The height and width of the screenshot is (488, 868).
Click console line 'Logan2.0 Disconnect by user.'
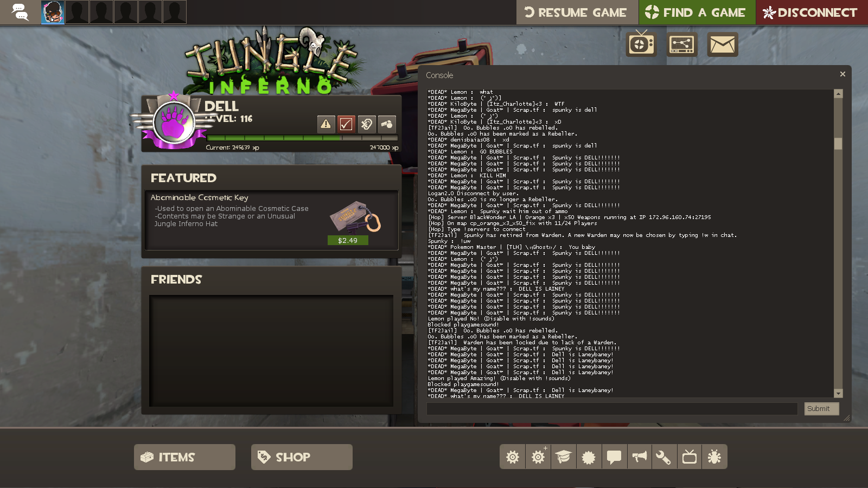point(473,194)
